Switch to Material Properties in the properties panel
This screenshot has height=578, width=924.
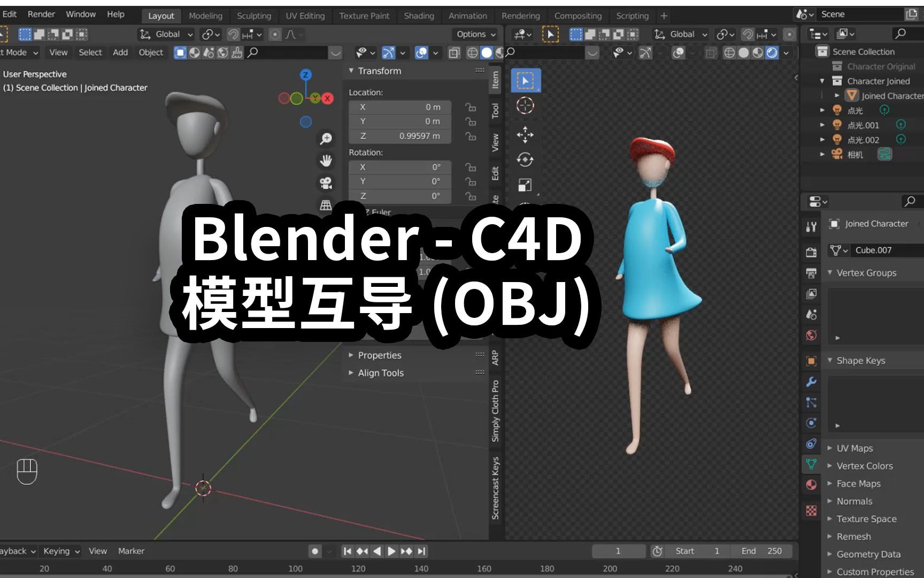[x=811, y=483]
